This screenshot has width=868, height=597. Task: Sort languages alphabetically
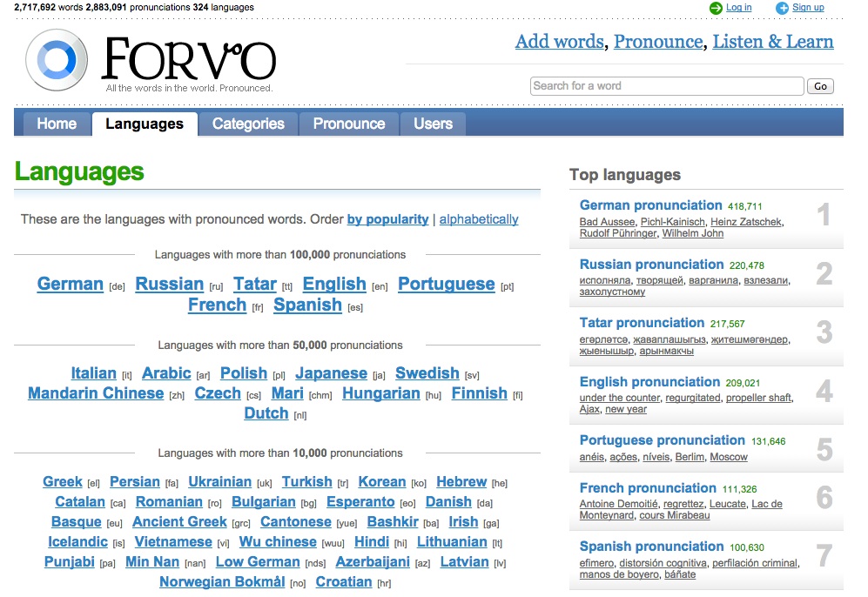click(478, 219)
